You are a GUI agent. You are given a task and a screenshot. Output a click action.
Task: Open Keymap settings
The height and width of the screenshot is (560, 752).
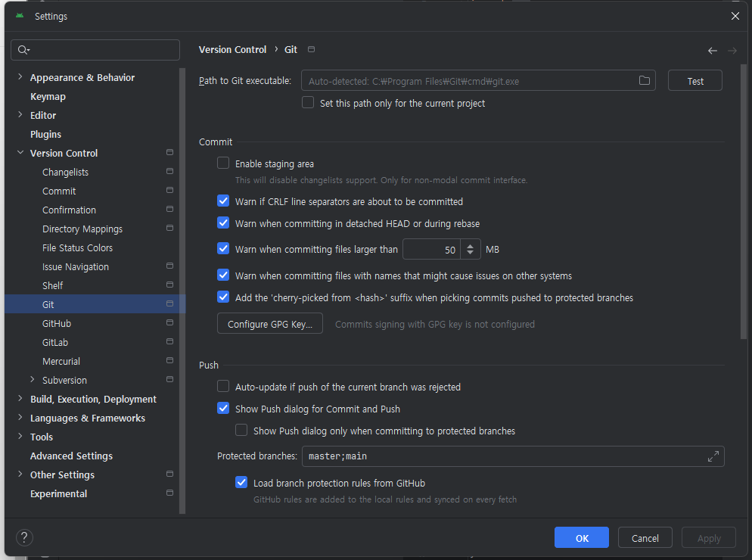[48, 96]
